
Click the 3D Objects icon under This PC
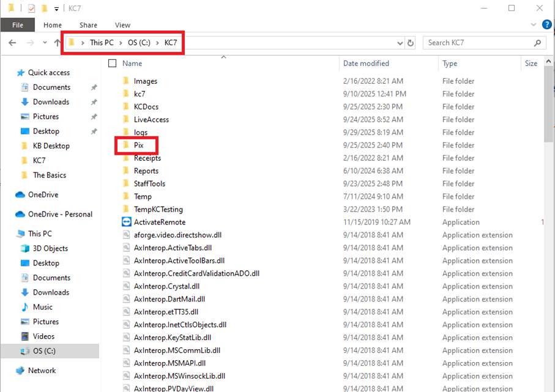pyautogui.click(x=25, y=248)
